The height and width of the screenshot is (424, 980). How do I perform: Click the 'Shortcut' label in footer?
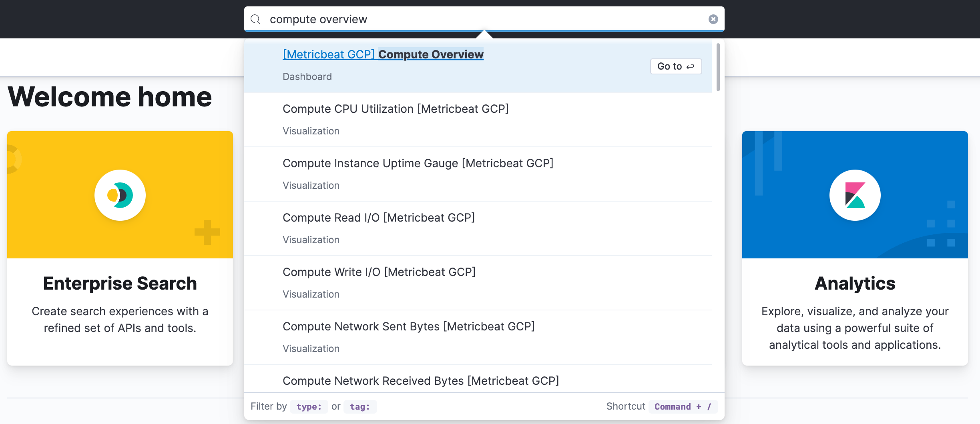click(x=626, y=406)
